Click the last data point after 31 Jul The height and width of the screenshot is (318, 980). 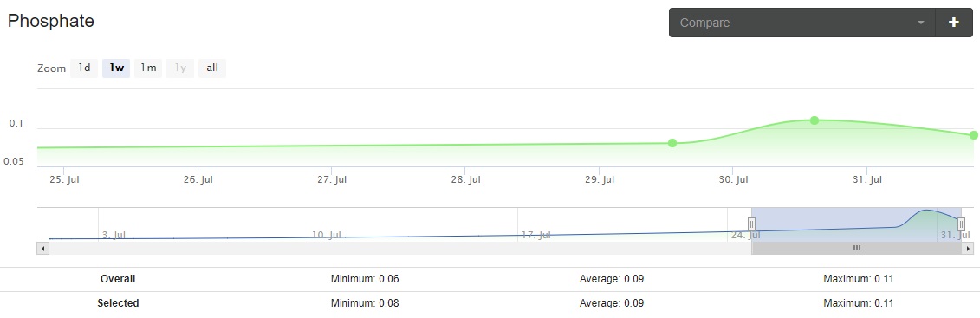click(x=974, y=135)
